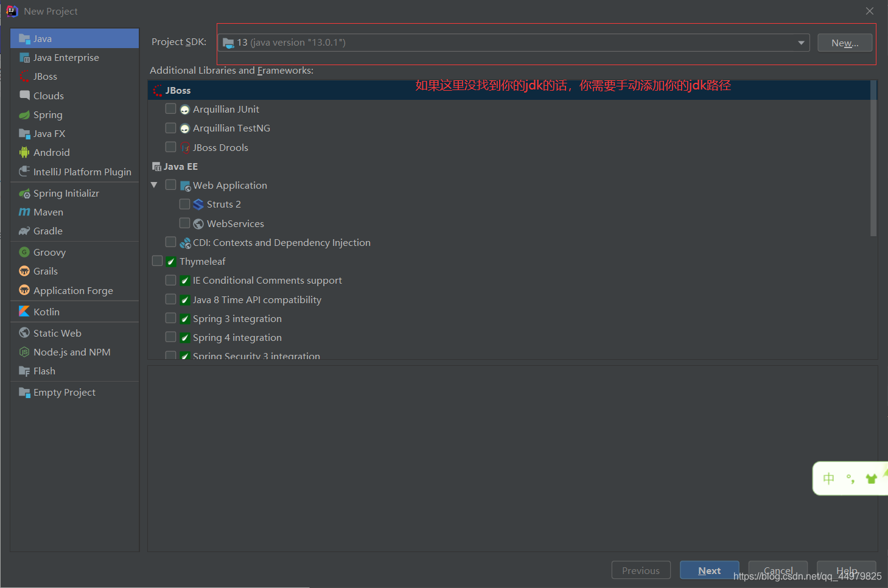The height and width of the screenshot is (588, 888).
Task: Click the frameworks list vertical scrollbar
Action: [x=873, y=158]
